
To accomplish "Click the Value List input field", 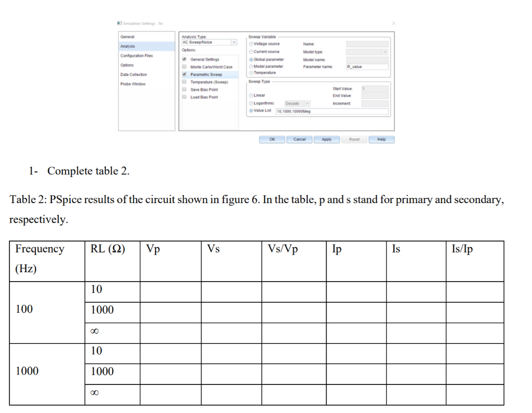I will [x=332, y=111].
